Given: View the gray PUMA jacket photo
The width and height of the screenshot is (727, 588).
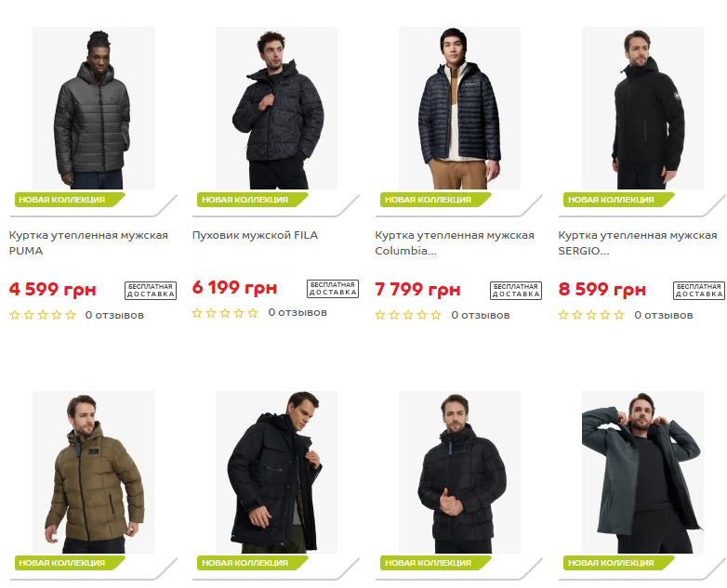Looking at the screenshot, I should pos(93,108).
